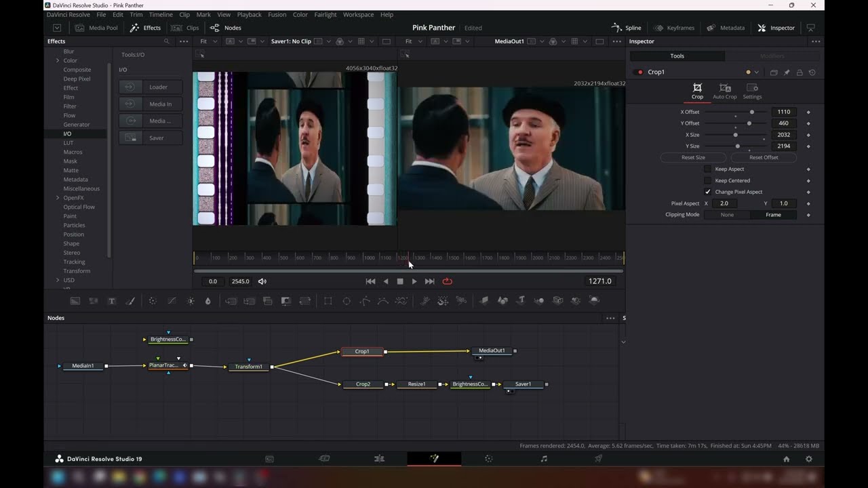Viewport: 868px width, 488px height.
Task: Play forward in the transport controls
Action: 414,281
